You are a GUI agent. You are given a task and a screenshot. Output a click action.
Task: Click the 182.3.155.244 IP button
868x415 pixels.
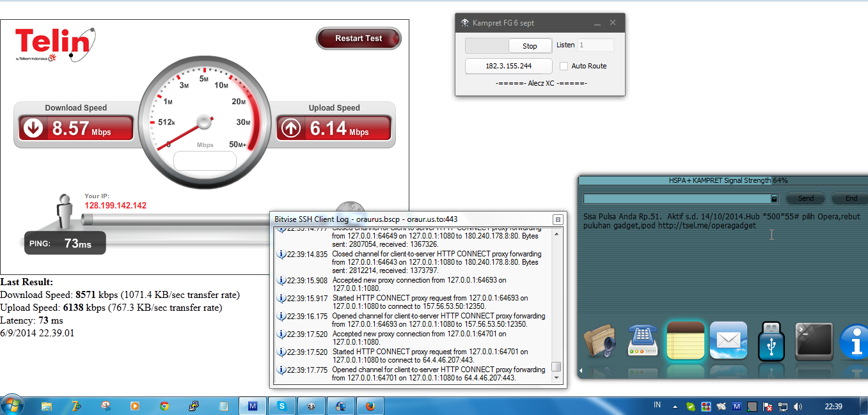click(509, 66)
